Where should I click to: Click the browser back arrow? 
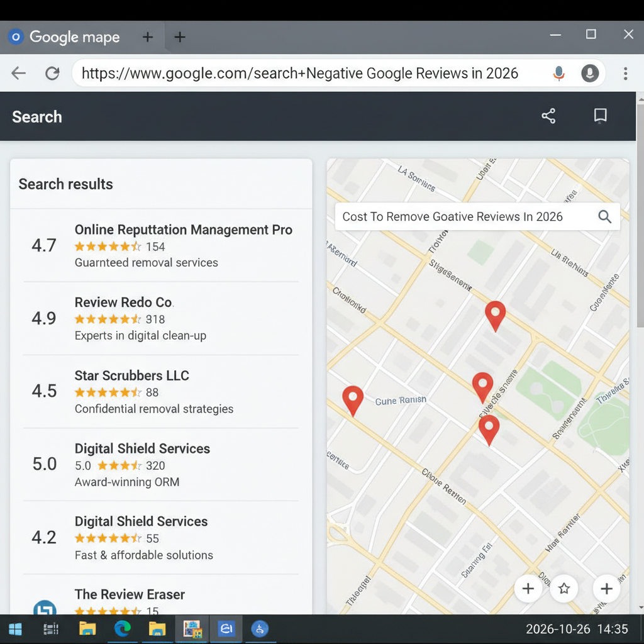tap(18, 74)
